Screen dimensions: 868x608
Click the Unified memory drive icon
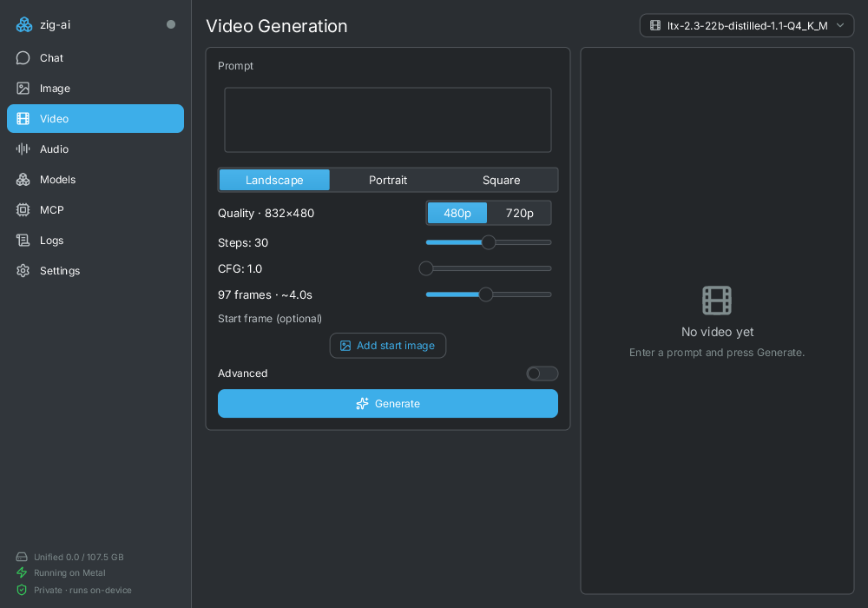coord(22,557)
